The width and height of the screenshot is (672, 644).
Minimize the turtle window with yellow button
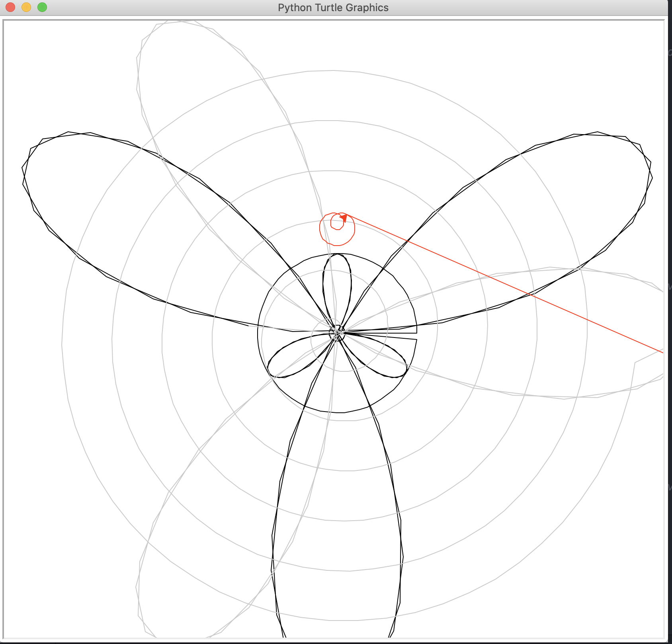(26, 7)
